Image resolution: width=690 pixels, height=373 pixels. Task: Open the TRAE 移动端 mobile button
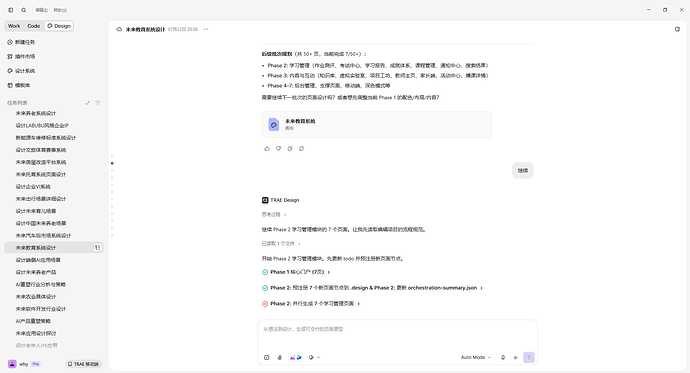click(x=84, y=364)
